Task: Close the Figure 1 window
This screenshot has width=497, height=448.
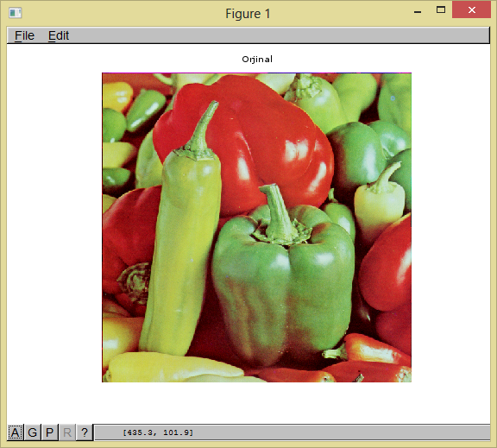Action: coord(472,9)
